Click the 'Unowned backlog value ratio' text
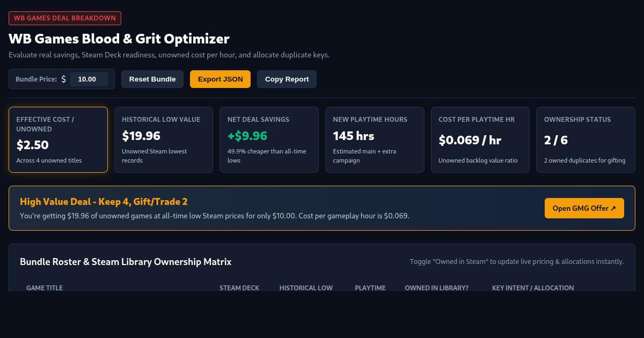This screenshot has width=644, height=338. 478,160
